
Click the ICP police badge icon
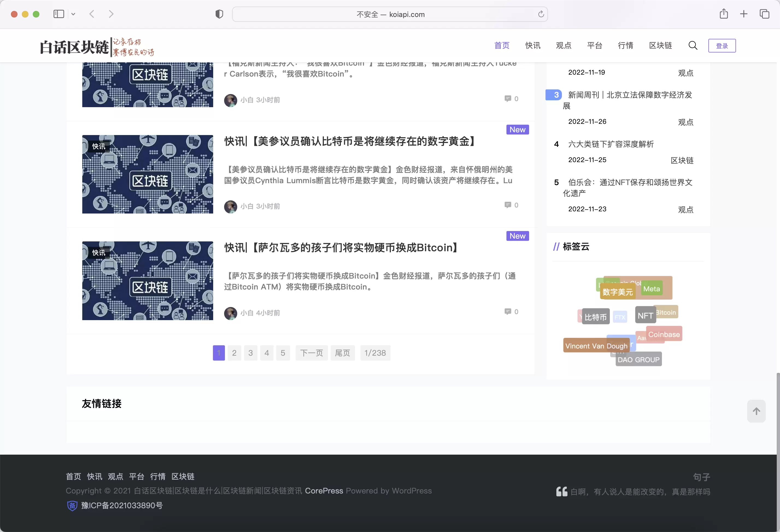click(x=72, y=505)
